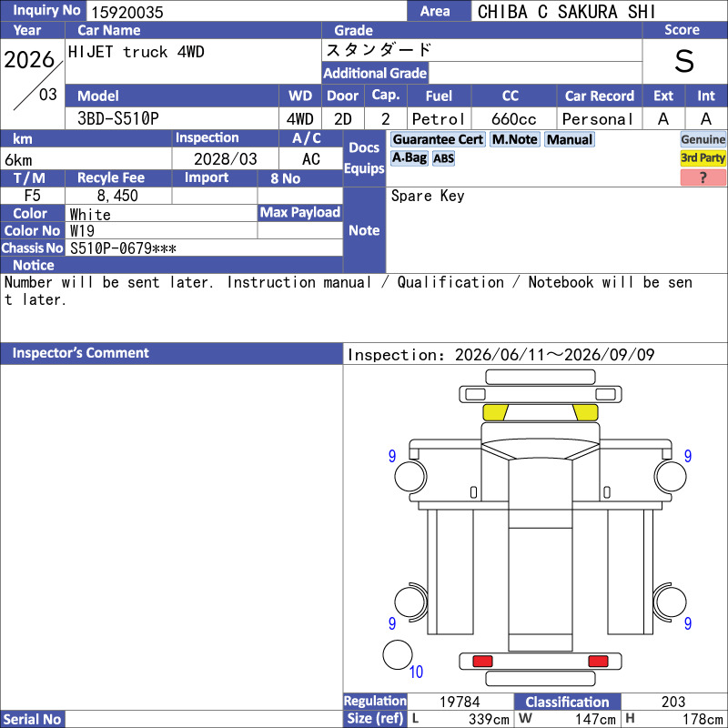The width and height of the screenshot is (728, 728).
Task: Click the color value White
Action: tap(90, 214)
